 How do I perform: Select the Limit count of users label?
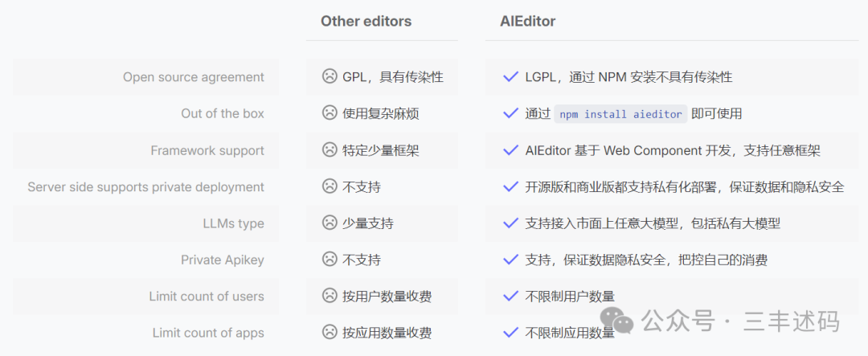pyautogui.click(x=207, y=297)
